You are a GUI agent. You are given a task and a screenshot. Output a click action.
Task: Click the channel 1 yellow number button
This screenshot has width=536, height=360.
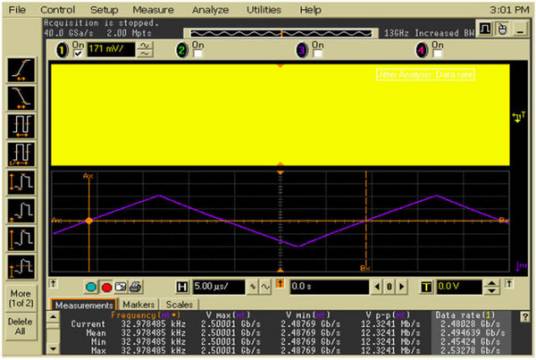coord(62,50)
